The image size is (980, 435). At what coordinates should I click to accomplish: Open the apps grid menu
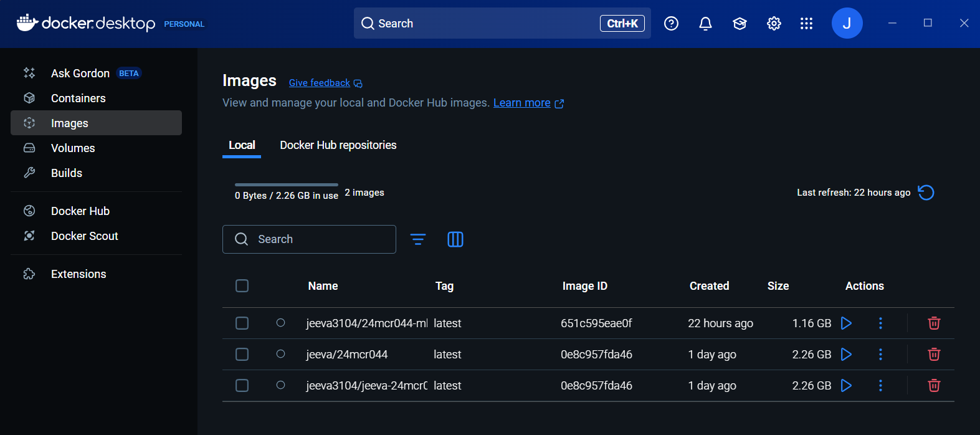806,24
